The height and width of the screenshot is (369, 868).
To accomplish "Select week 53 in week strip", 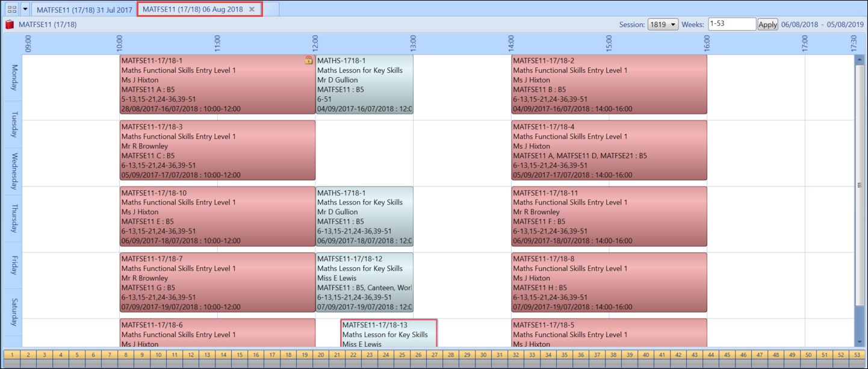I will (x=857, y=355).
